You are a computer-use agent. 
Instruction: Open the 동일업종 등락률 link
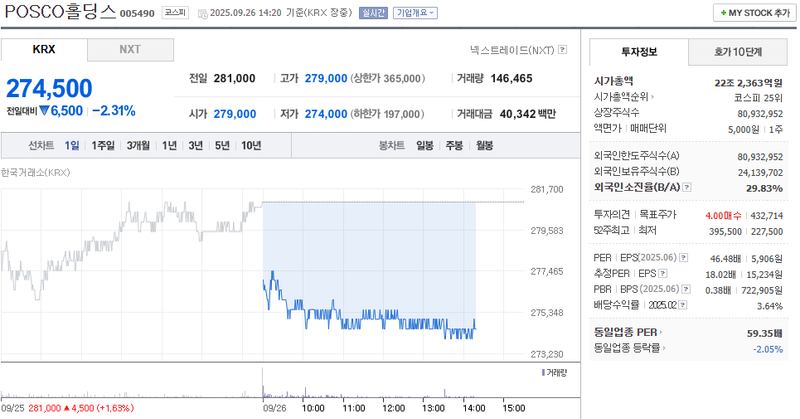point(630,348)
